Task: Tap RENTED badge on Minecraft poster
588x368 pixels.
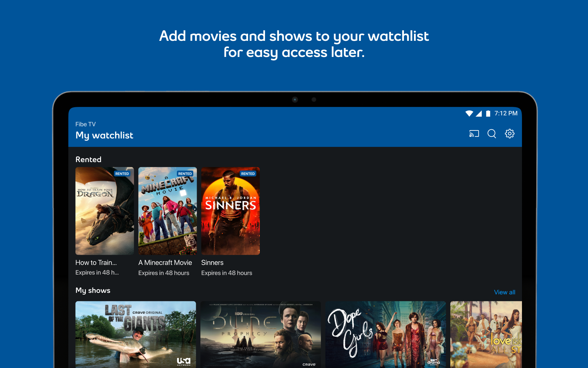Action: point(185,174)
